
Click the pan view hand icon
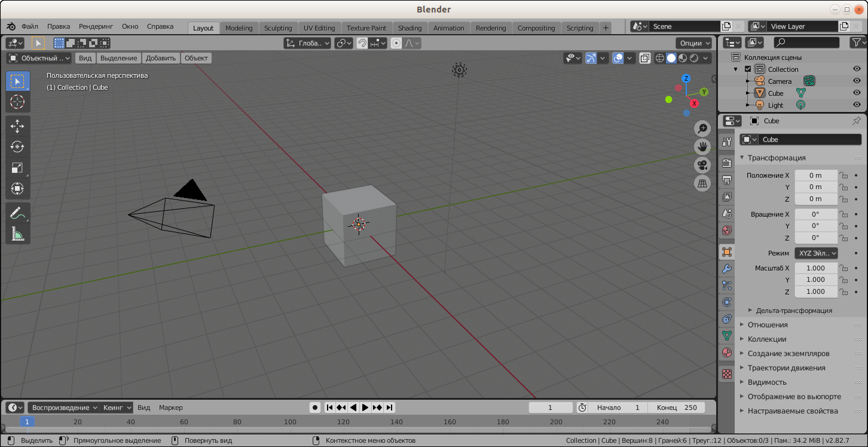click(702, 147)
